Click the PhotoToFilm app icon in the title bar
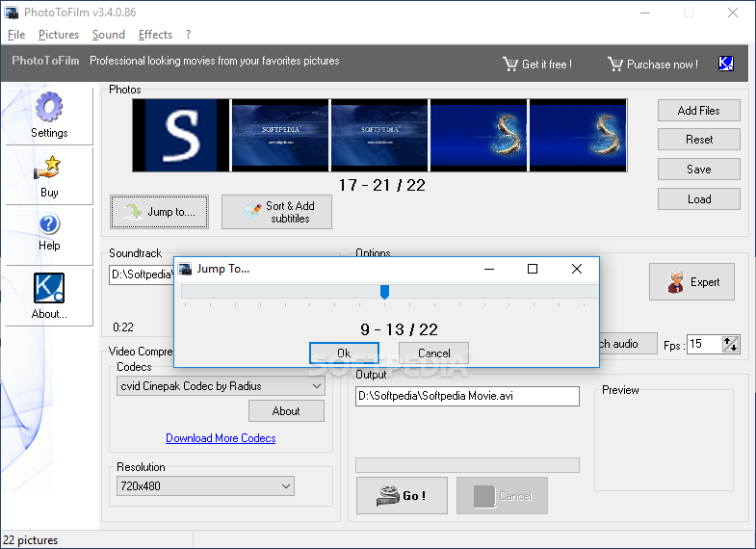The image size is (756, 549). tap(12, 13)
